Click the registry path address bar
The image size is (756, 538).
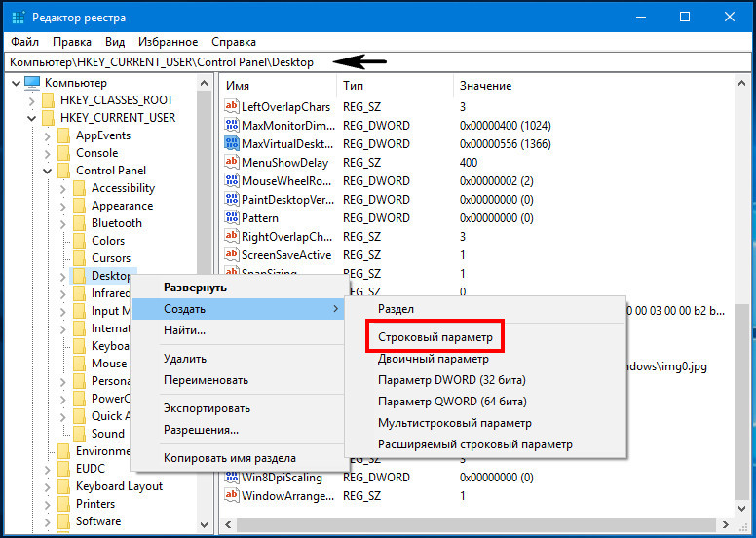378,62
